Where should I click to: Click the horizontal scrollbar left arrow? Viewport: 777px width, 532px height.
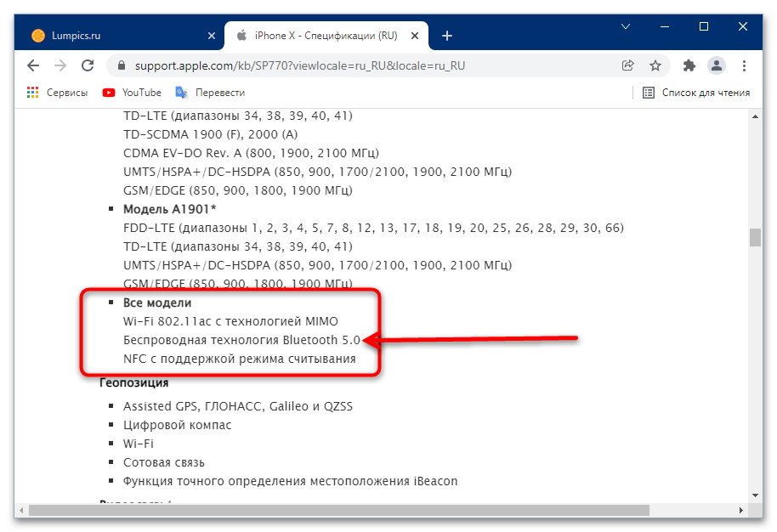point(20,510)
